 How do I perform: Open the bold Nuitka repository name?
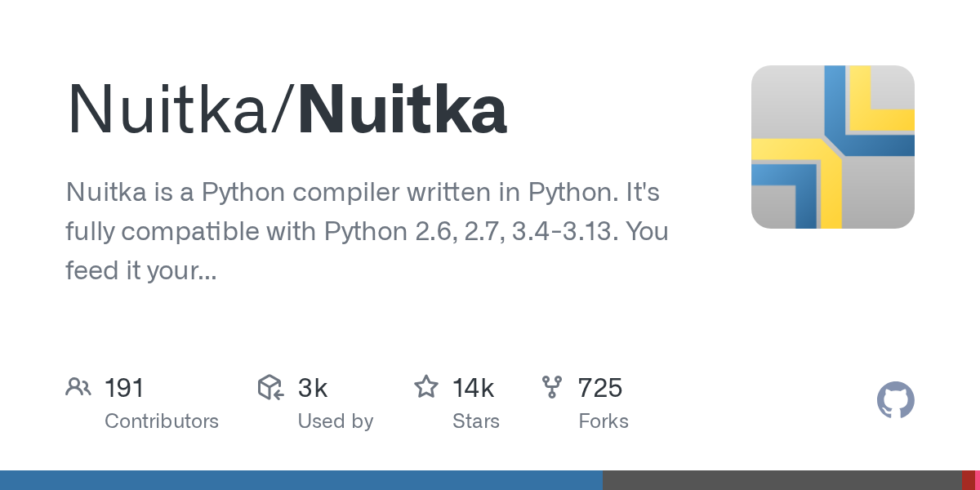tap(402, 110)
